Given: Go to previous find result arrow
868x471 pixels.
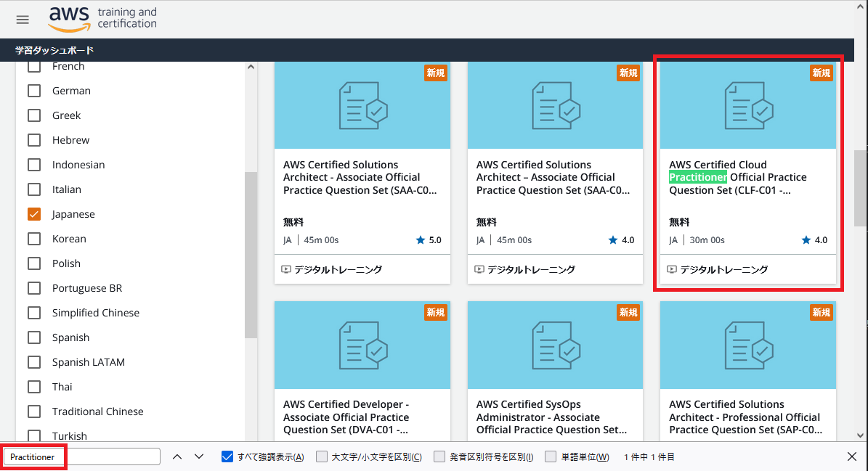Looking at the screenshot, I should (x=177, y=456).
